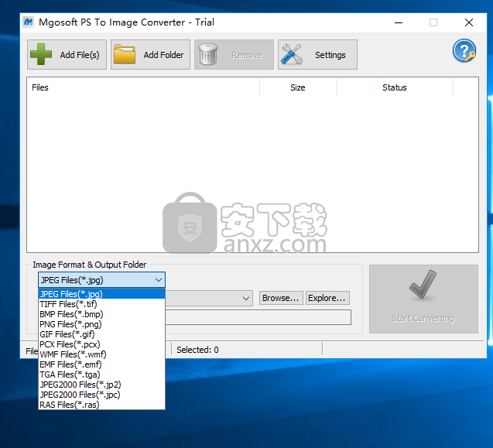Viewport: 493px width, 448px height.
Task: Close the Mgosoft converter window
Action: pos(469,22)
